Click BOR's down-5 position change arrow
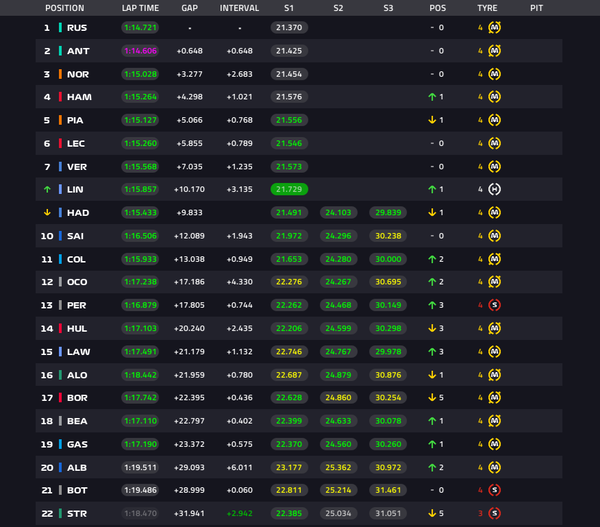Viewport: 600px width, 527px height. tap(432, 398)
